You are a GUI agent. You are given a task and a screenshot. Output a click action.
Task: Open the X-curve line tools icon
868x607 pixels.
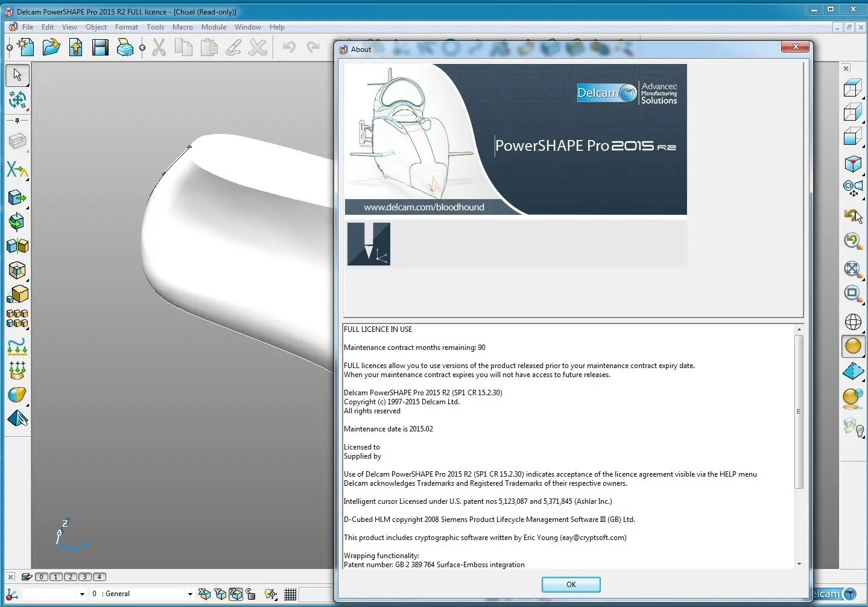point(17,170)
